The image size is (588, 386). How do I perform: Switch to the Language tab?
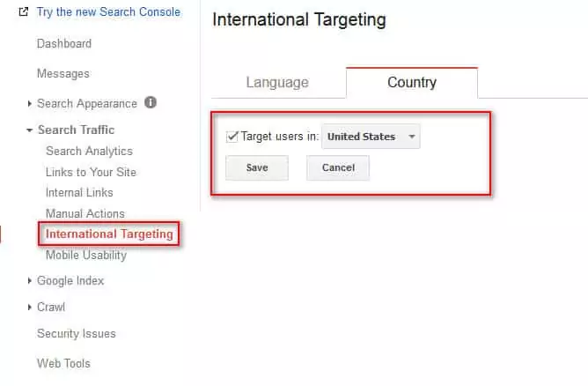(277, 82)
